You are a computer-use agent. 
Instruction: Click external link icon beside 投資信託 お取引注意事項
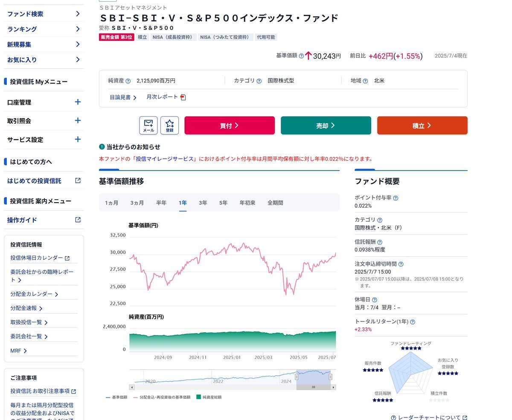point(74,391)
